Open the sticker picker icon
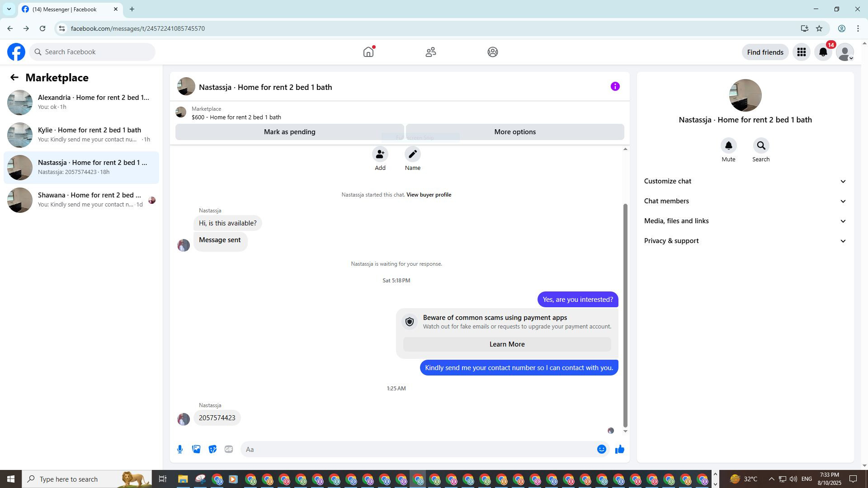The image size is (868, 488). click(212, 449)
